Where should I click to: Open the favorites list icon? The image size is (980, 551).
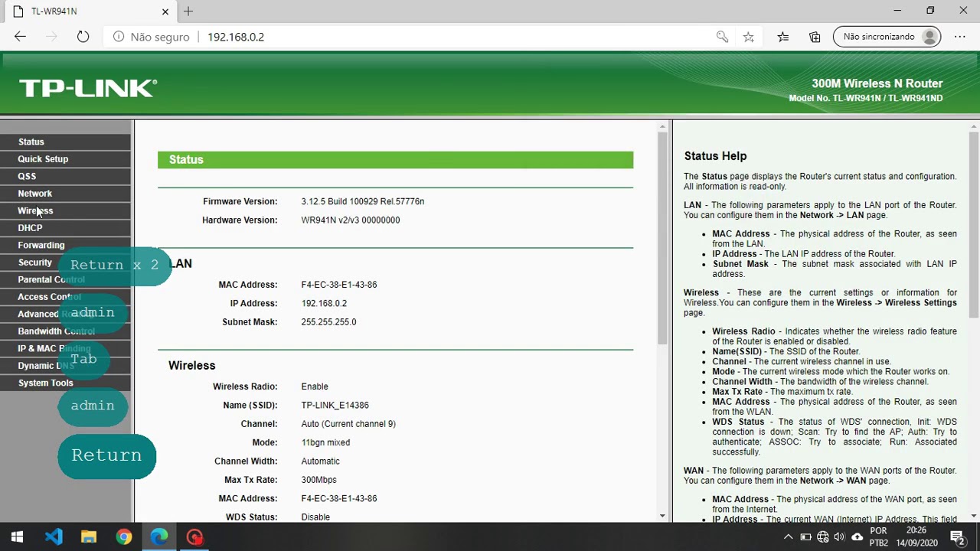(x=782, y=37)
